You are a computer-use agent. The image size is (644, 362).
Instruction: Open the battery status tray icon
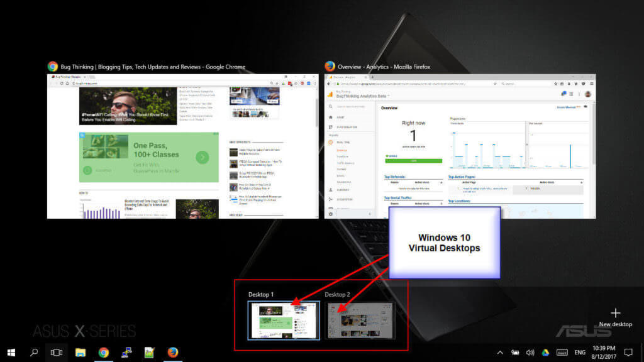515,353
